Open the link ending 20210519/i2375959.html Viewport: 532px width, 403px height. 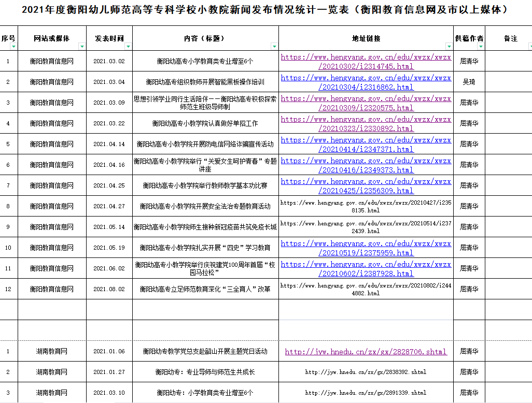click(366, 248)
